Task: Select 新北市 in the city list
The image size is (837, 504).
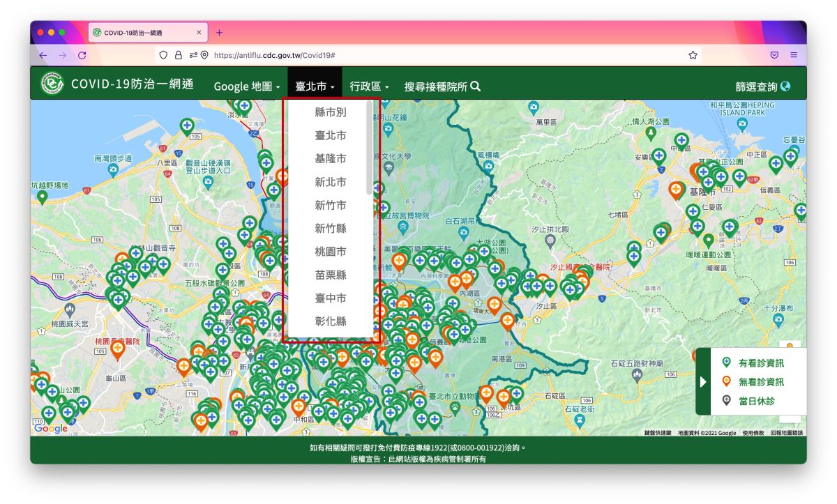Action: pos(331,182)
